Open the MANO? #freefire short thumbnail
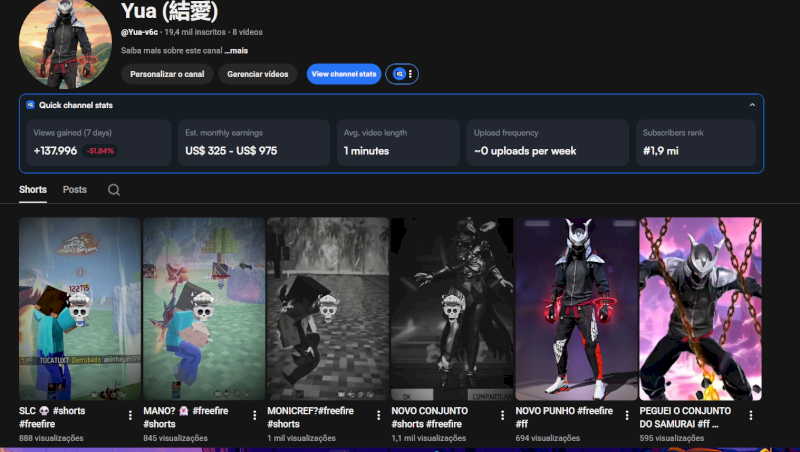 click(x=204, y=309)
